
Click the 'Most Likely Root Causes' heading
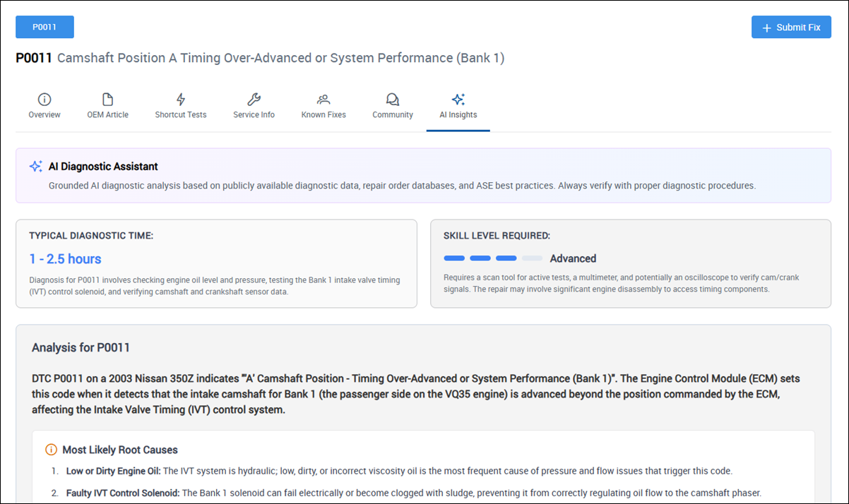click(120, 450)
